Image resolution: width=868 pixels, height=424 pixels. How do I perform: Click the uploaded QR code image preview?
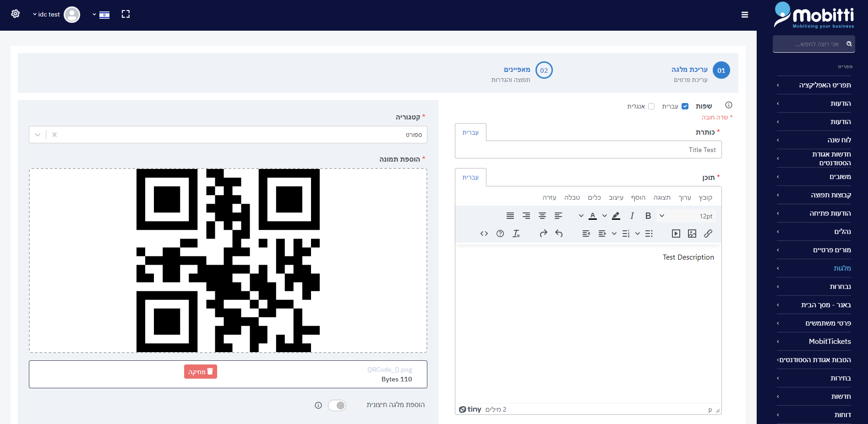tap(228, 261)
